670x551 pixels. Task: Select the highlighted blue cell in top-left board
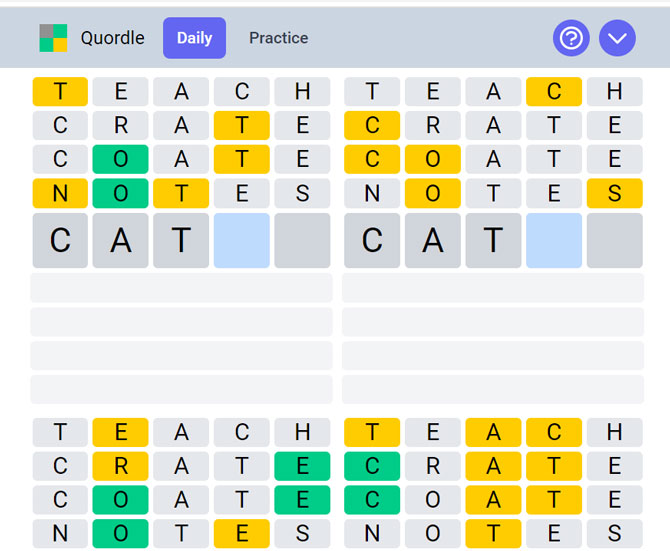(x=241, y=240)
